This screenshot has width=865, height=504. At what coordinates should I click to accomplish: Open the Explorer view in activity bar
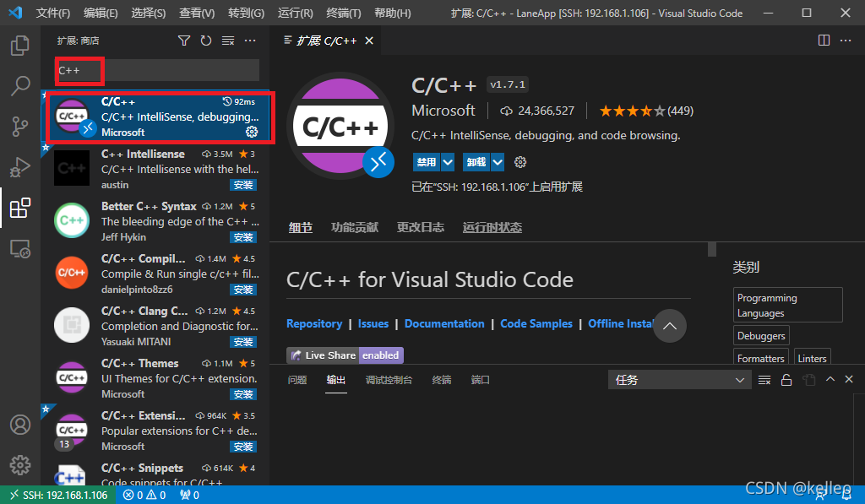[x=20, y=46]
